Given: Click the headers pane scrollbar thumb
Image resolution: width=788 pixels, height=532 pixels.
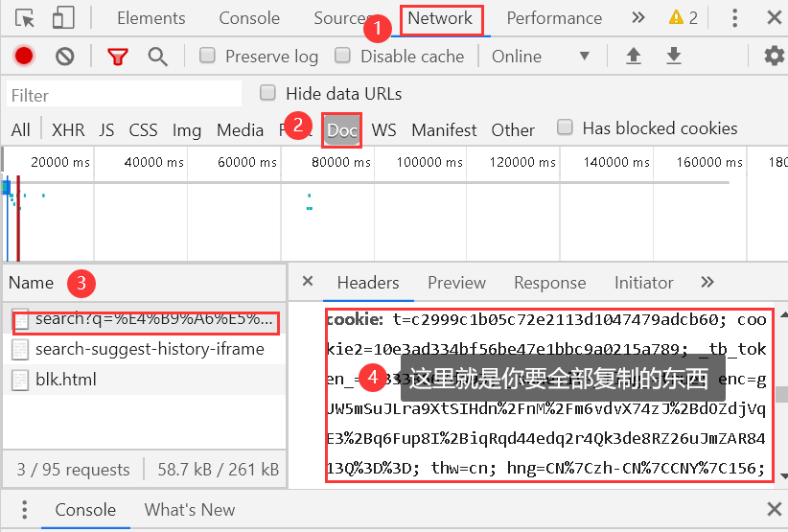Looking at the screenshot, I should point(781,394).
